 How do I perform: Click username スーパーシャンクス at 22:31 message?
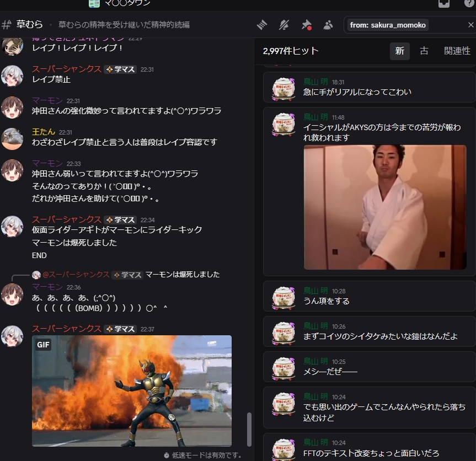pos(66,69)
